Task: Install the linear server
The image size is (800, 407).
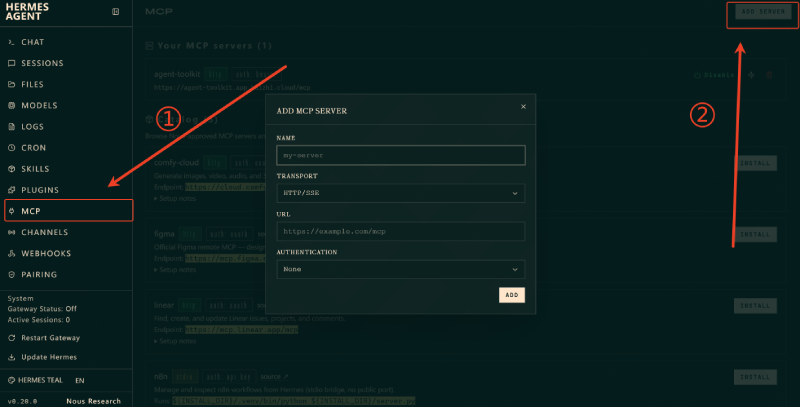Action: click(755, 306)
